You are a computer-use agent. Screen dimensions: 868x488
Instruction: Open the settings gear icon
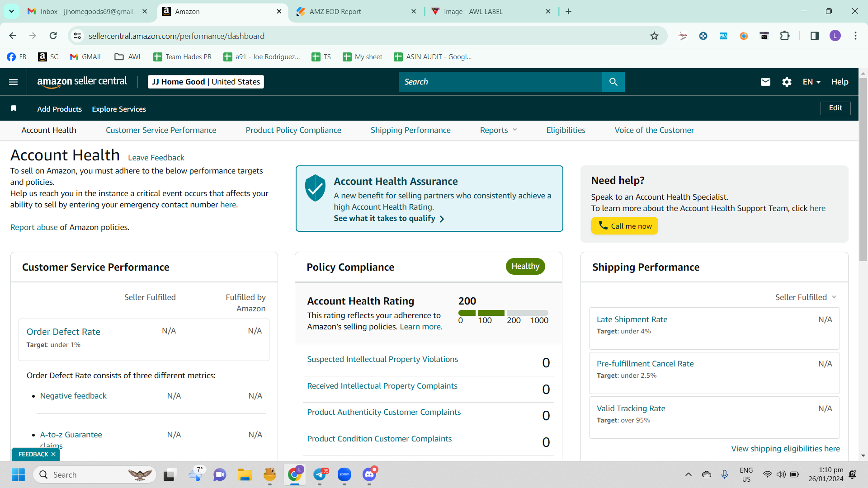787,82
